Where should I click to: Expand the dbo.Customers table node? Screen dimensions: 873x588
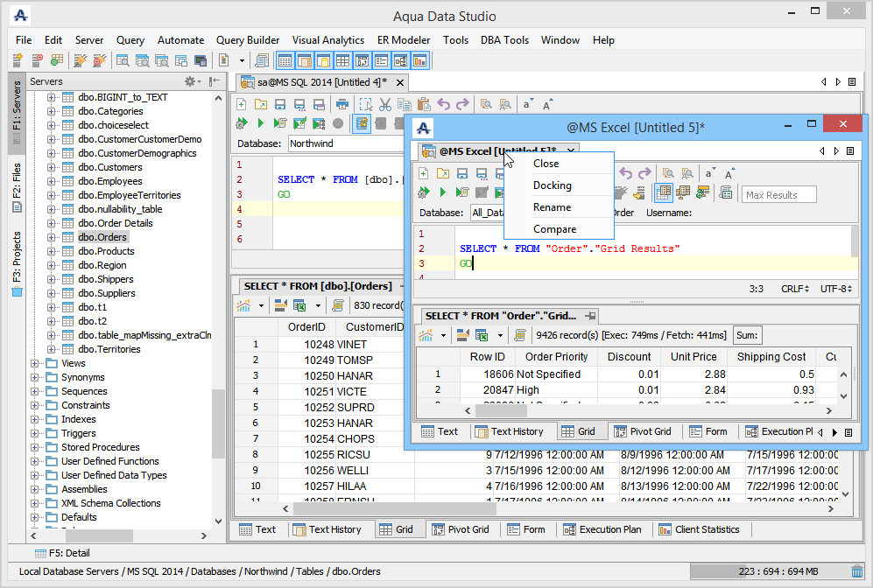[x=51, y=167]
